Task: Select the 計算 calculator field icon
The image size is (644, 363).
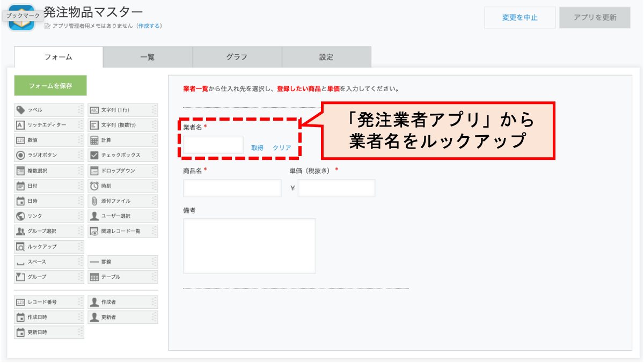Action: pos(94,140)
